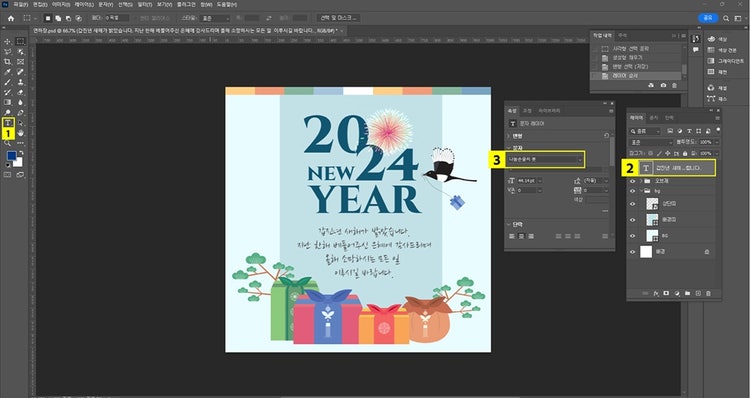Select New Selection mode in options bar

point(48,18)
